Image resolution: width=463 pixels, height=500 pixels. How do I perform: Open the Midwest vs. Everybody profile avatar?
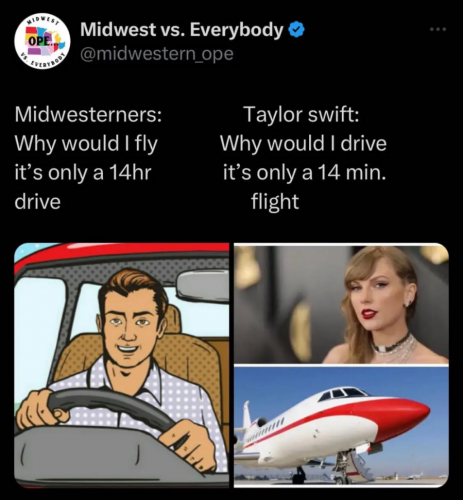point(42,41)
